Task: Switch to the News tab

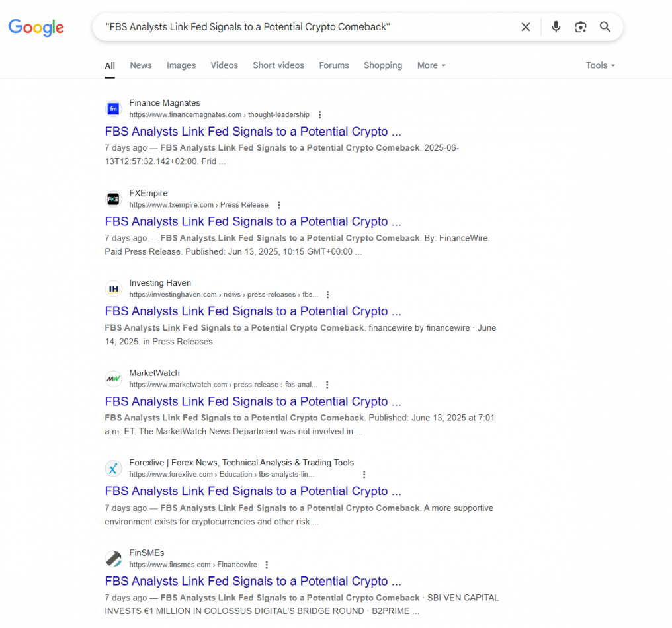Action: tap(141, 65)
